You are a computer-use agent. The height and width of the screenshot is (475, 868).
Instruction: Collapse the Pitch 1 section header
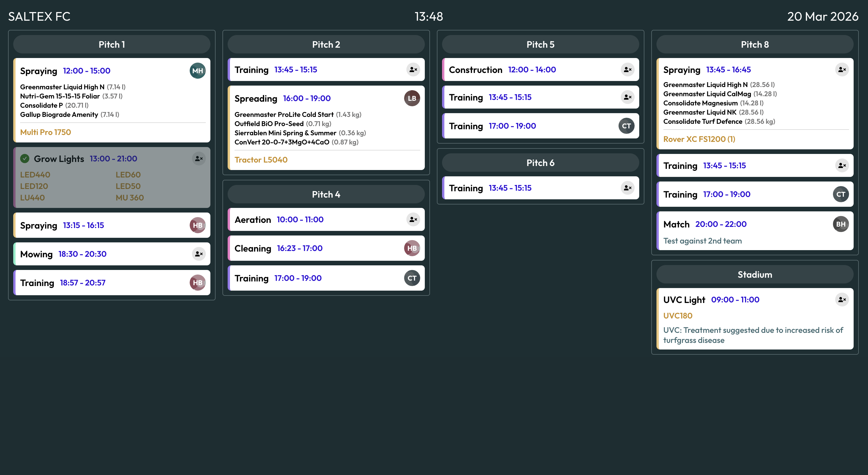[112, 44]
